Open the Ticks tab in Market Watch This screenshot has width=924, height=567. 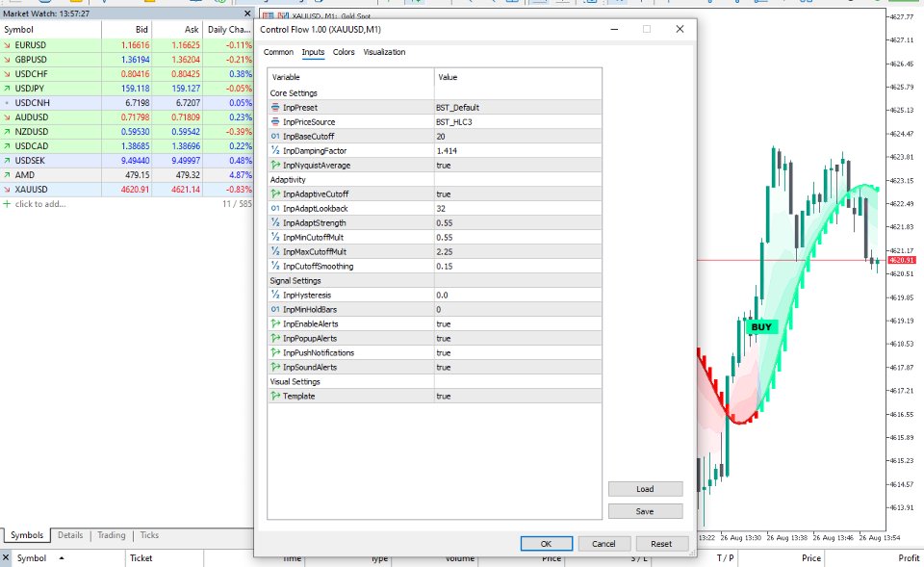point(149,535)
